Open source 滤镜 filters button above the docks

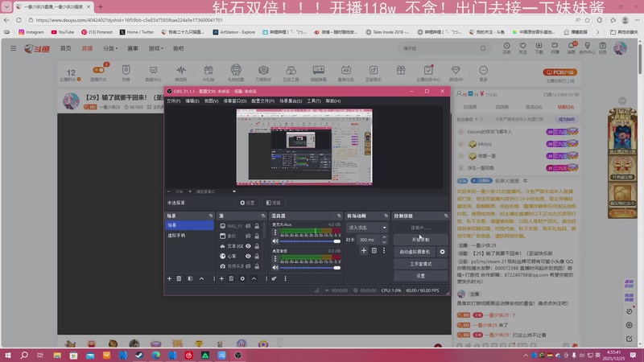click(273, 203)
